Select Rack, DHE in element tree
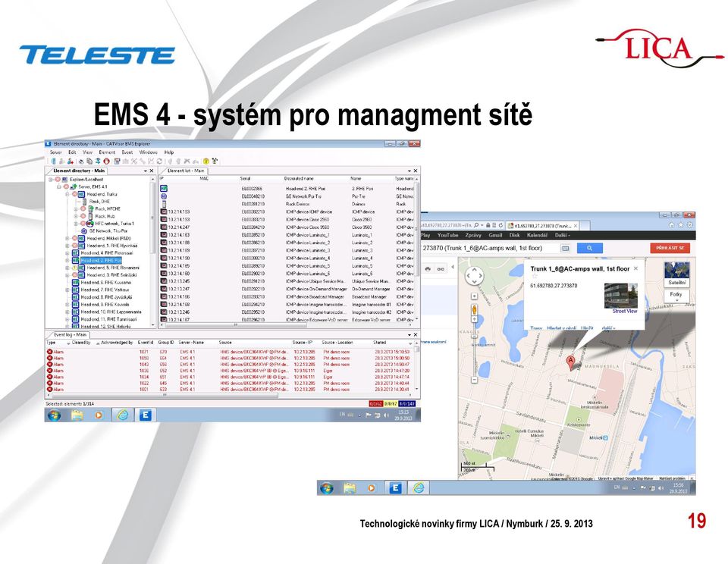The image size is (728, 564). pos(99,202)
